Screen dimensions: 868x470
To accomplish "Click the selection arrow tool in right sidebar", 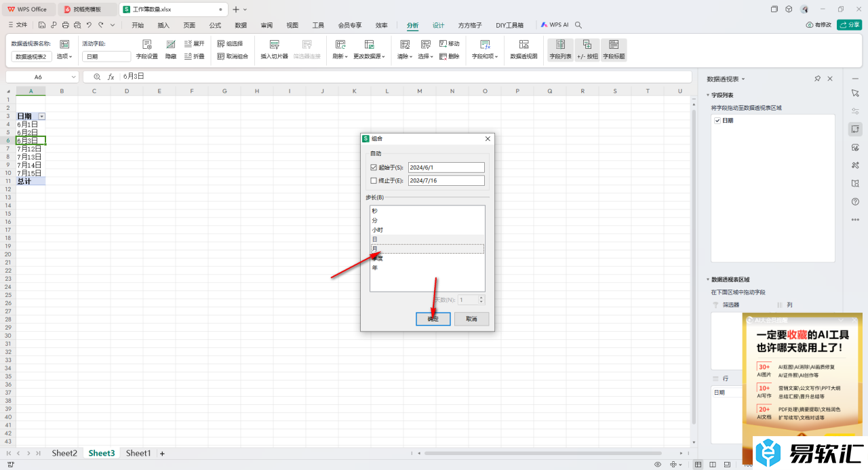I will point(855,92).
